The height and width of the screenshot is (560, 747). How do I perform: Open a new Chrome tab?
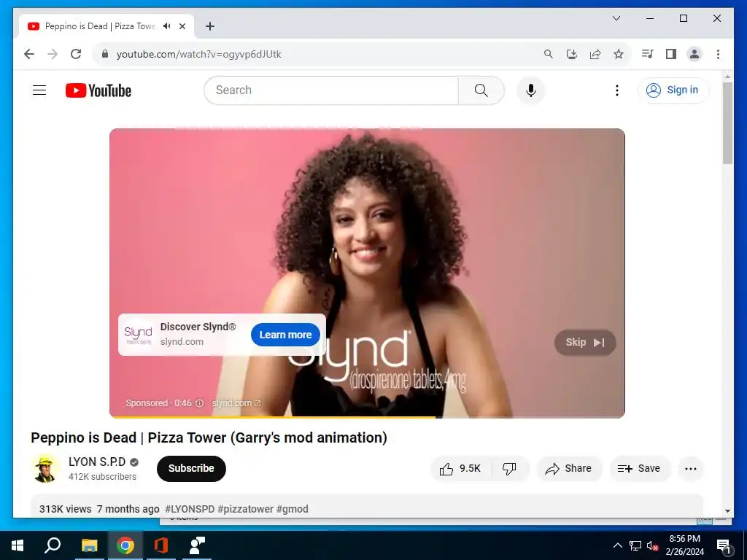[x=209, y=26]
